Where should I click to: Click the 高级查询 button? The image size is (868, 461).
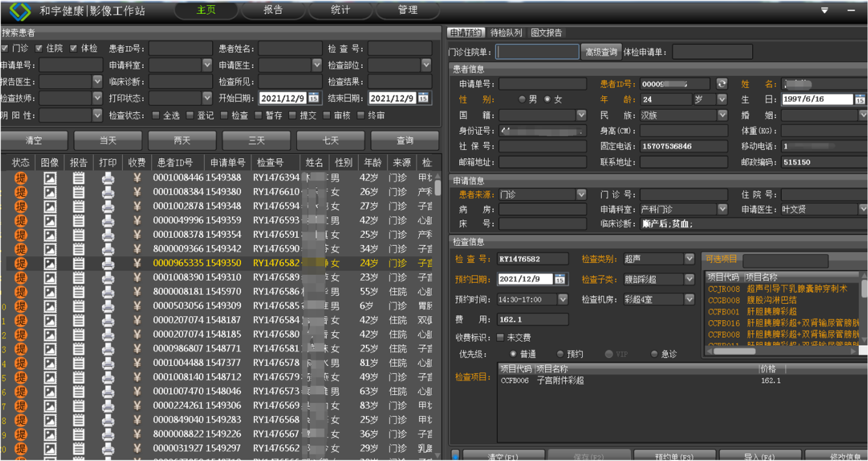(601, 52)
